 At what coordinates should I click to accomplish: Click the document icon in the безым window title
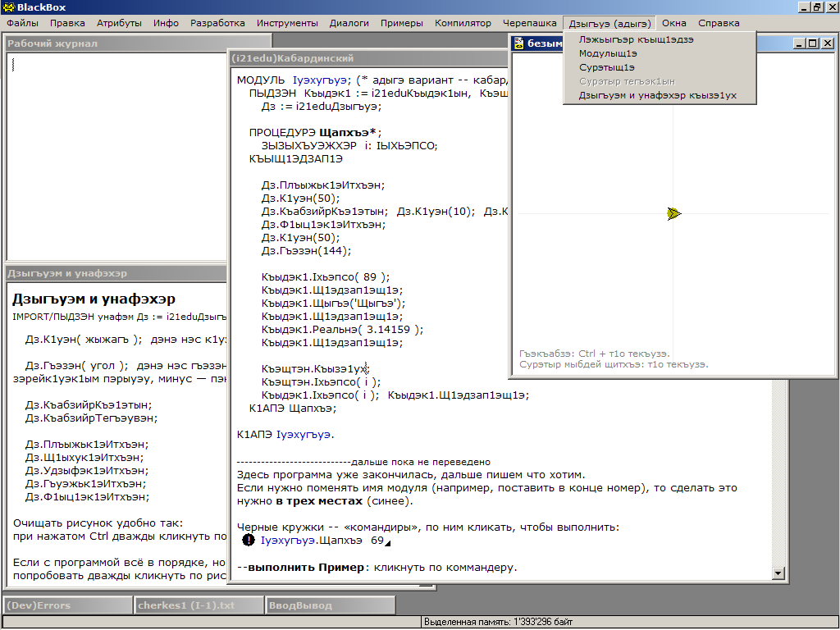[518, 43]
